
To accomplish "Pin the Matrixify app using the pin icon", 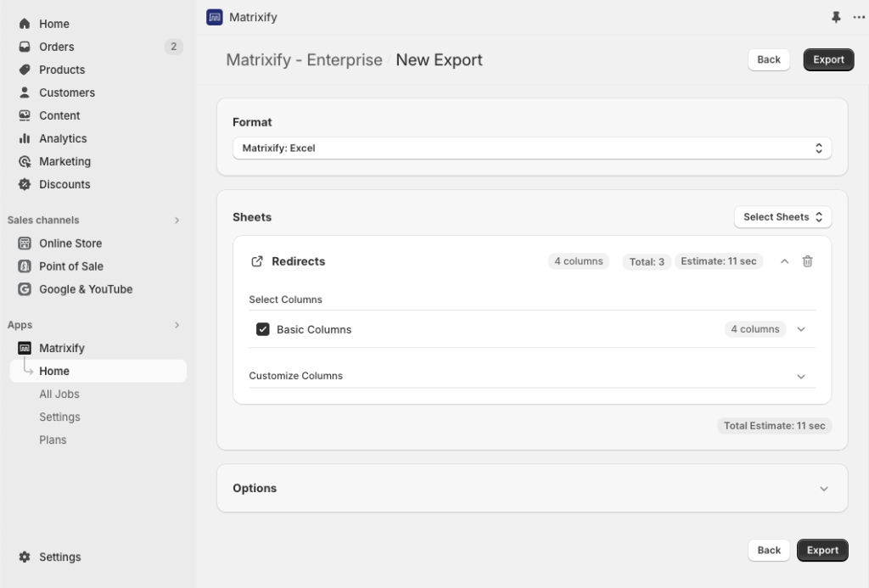I will tap(836, 17).
